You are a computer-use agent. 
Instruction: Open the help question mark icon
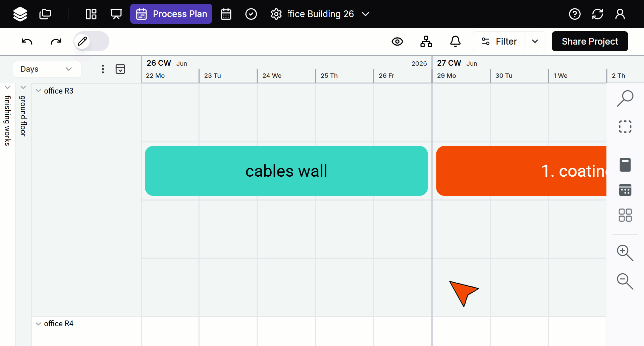point(575,14)
